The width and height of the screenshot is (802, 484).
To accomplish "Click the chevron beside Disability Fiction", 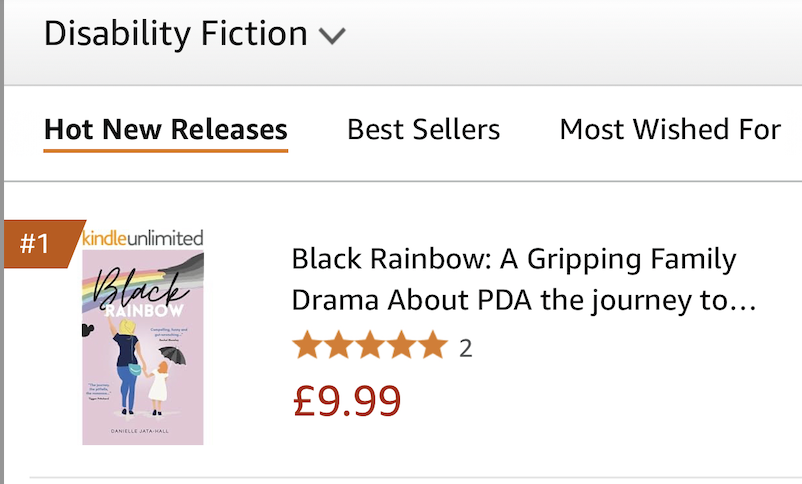I will 331,36.
